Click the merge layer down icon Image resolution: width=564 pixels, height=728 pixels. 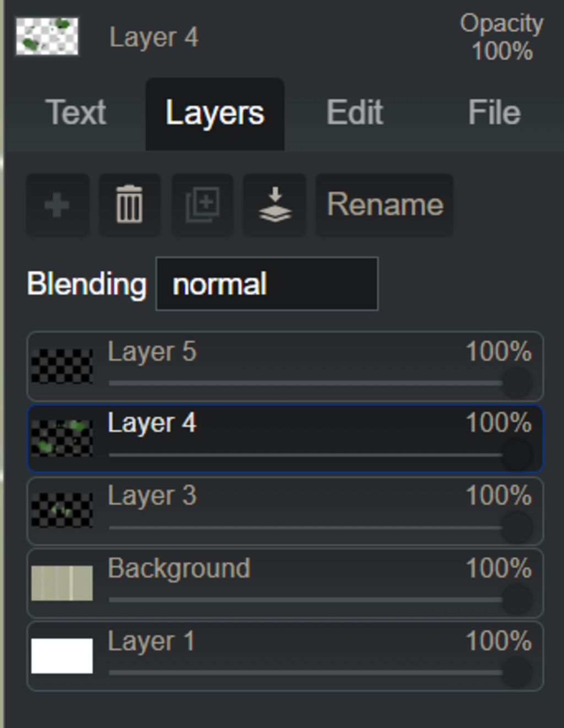point(274,206)
